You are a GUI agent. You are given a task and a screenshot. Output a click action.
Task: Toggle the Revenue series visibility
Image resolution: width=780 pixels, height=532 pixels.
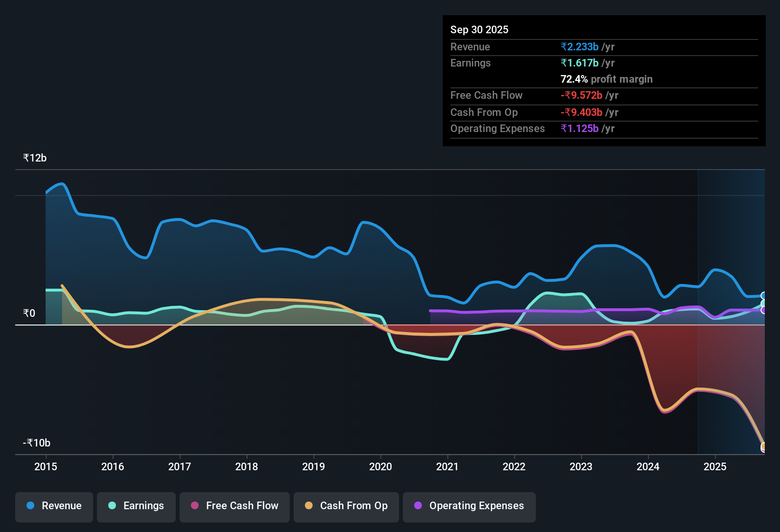[54, 506]
